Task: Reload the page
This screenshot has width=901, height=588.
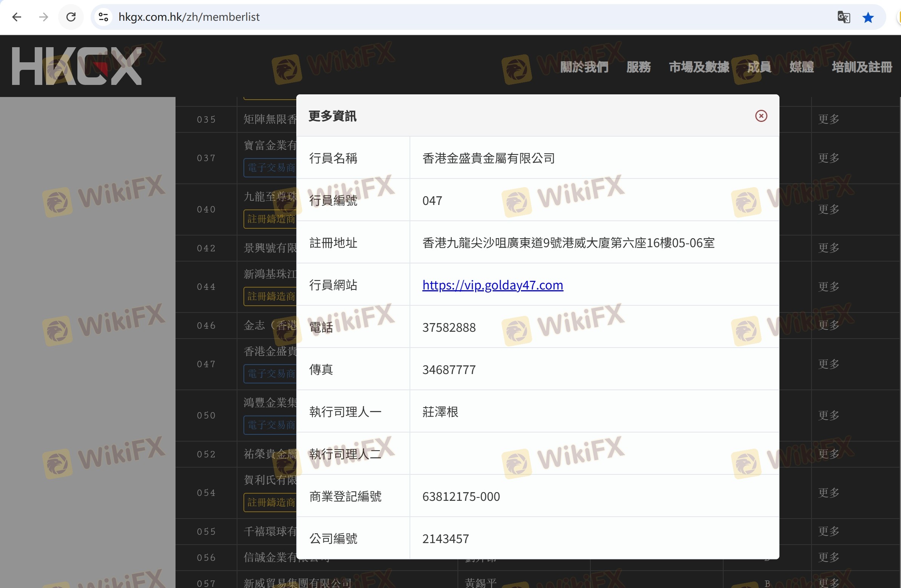Action: (71, 17)
